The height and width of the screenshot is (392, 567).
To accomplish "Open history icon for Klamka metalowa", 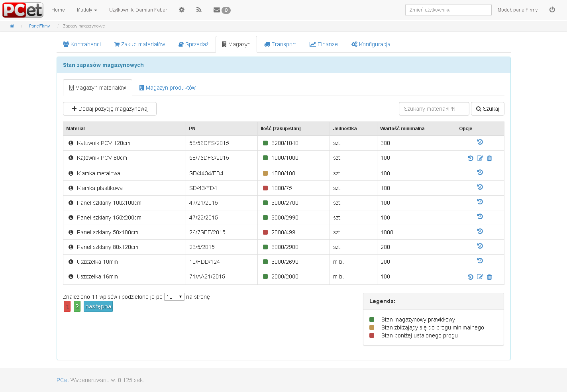I will [480, 172].
